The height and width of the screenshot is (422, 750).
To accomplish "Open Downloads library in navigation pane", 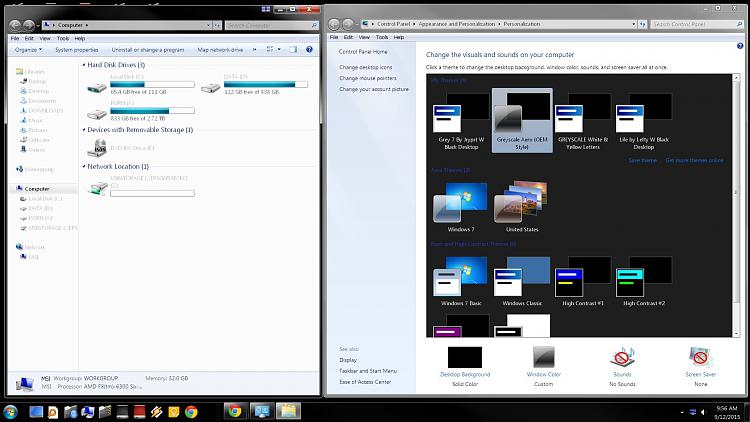I will 42,111.
